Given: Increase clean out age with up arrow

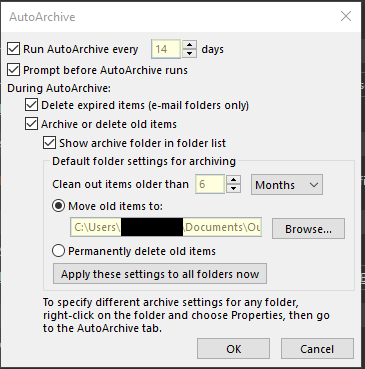Looking at the screenshot, I should pos(233,180).
